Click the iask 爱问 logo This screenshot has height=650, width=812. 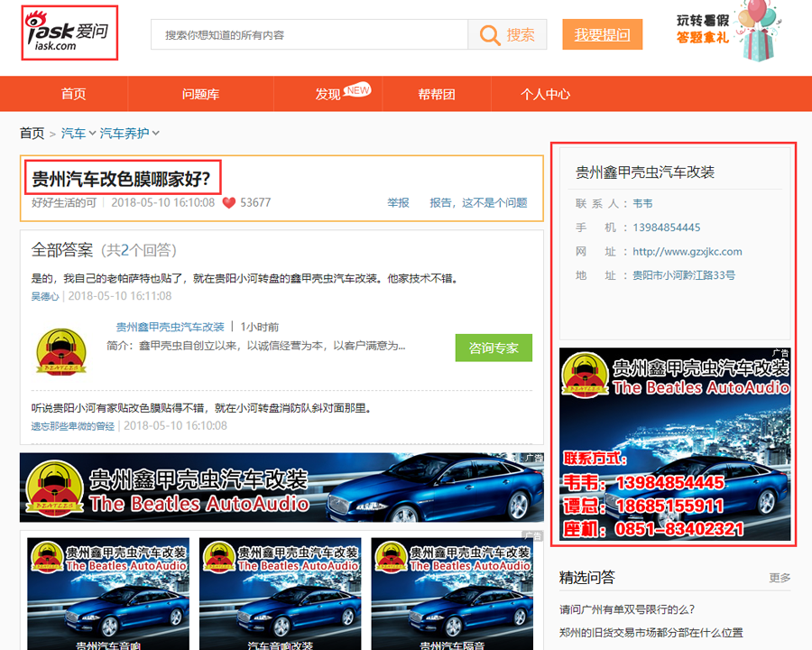(69, 32)
